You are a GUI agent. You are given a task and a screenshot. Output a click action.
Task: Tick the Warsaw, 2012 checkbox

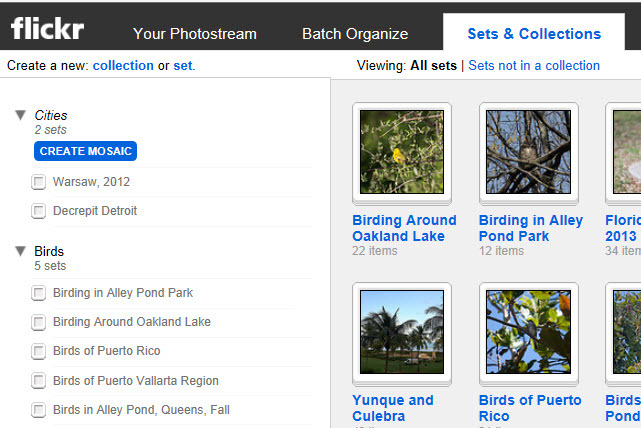coord(39,182)
